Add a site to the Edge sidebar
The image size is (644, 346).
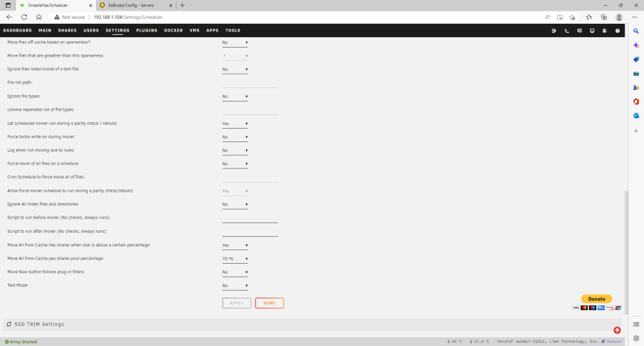point(636,131)
